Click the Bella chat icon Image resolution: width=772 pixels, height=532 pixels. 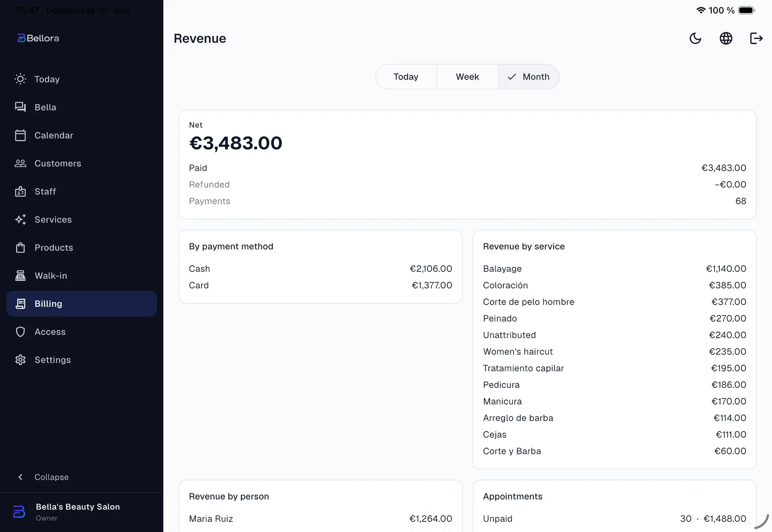click(20, 107)
